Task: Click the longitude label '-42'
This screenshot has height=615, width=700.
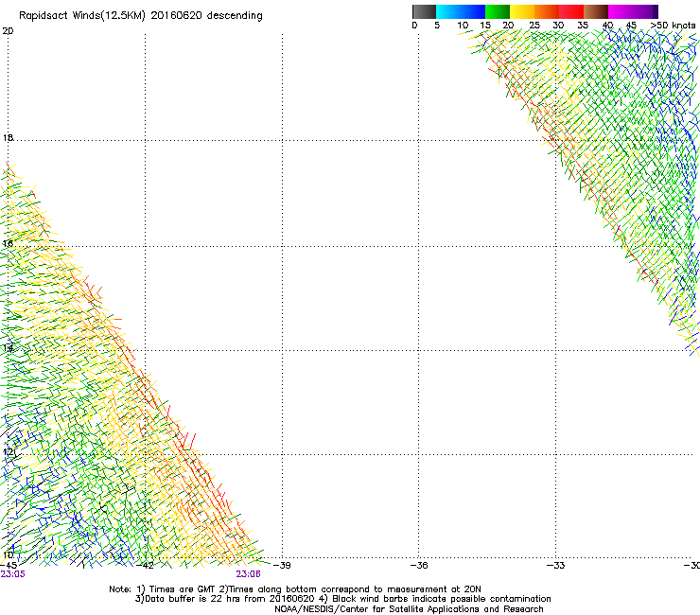Action: point(145,566)
